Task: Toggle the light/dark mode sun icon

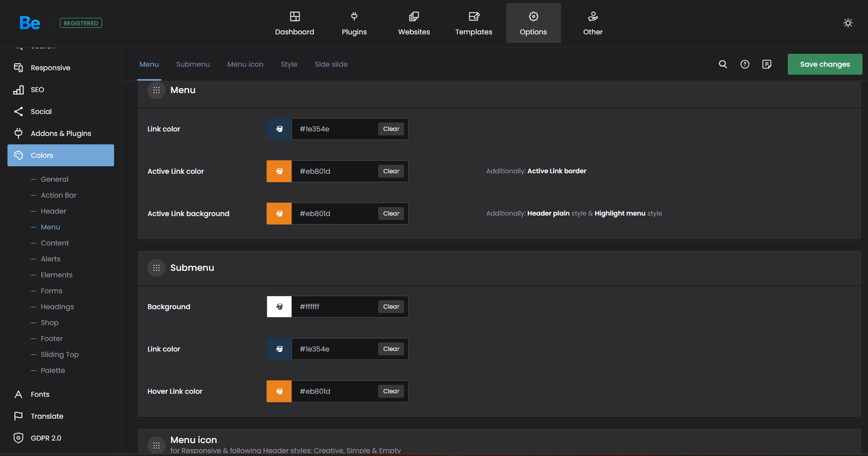Action: [848, 23]
